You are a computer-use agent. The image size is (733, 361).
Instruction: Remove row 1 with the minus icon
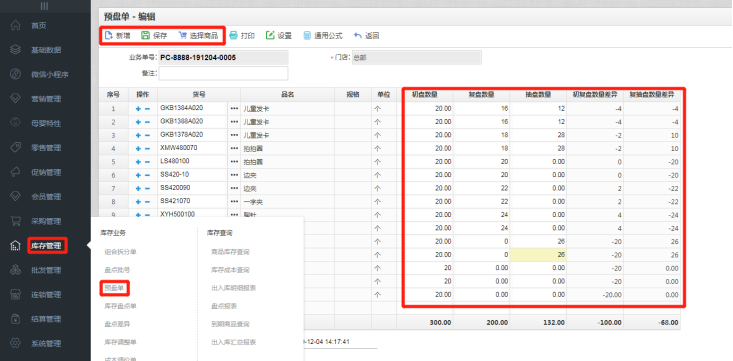click(147, 108)
